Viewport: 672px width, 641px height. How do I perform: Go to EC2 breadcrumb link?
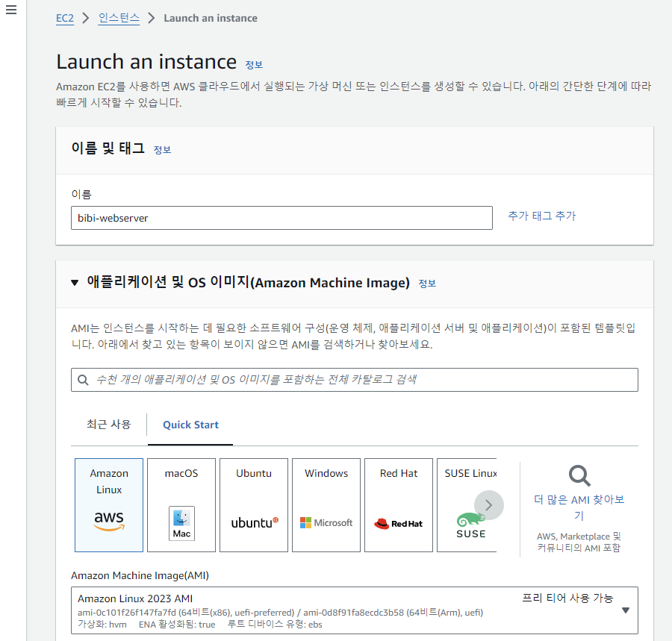[65, 18]
